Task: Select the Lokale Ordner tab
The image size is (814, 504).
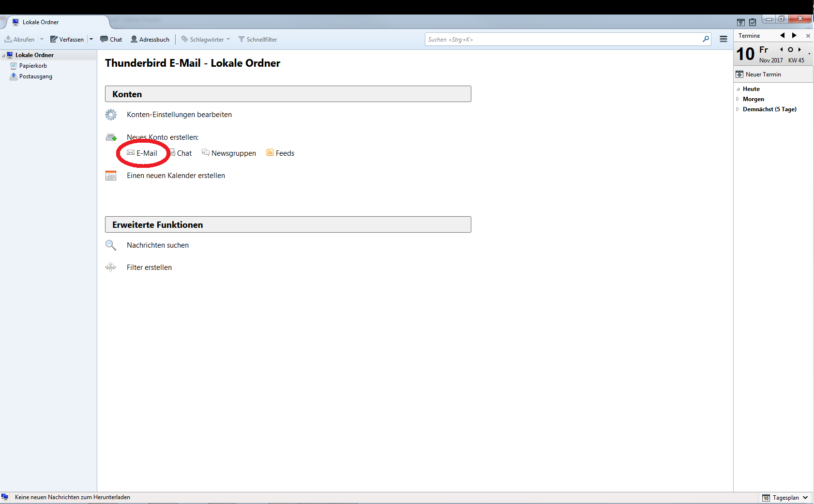Action: pos(41,22)
